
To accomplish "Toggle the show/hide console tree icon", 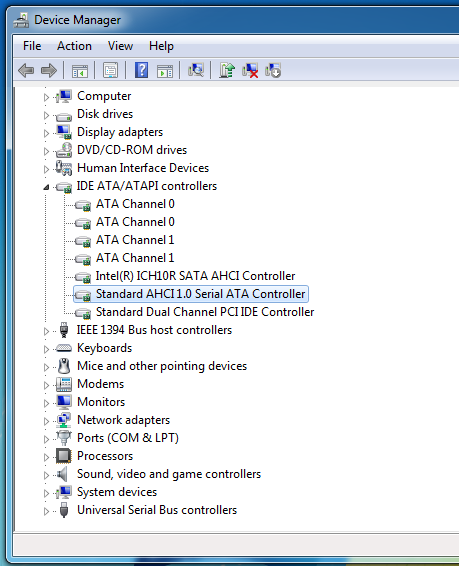I will click(80, 70).
